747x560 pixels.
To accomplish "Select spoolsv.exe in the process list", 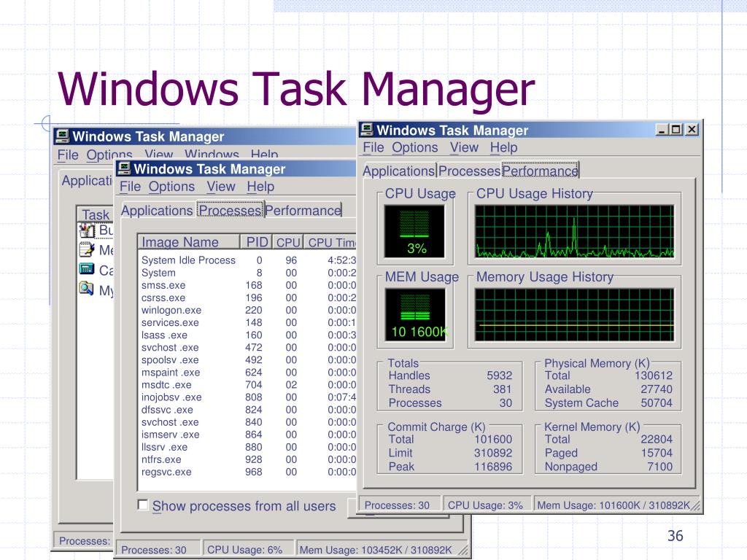I will click(x=248, y=359).
